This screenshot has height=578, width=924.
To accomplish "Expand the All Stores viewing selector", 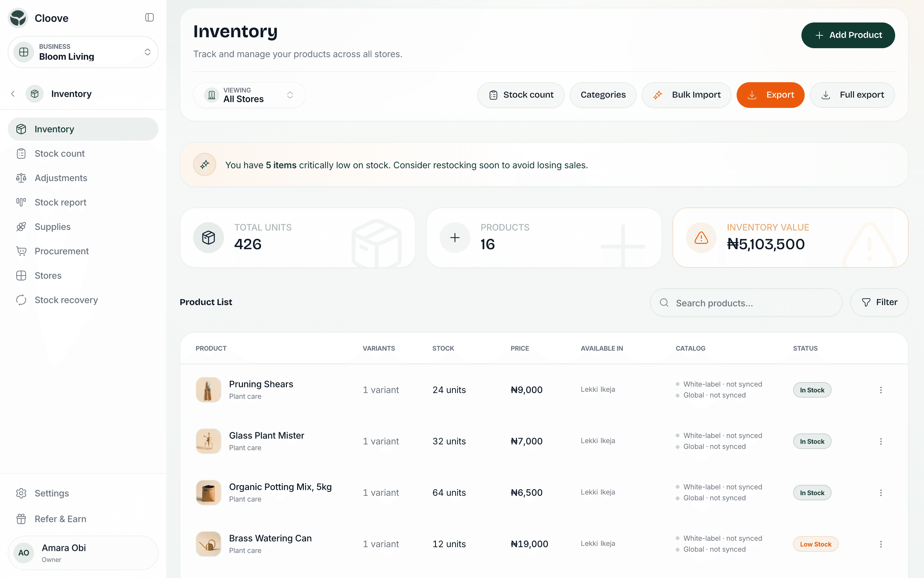I will click(x=249, y=95).
